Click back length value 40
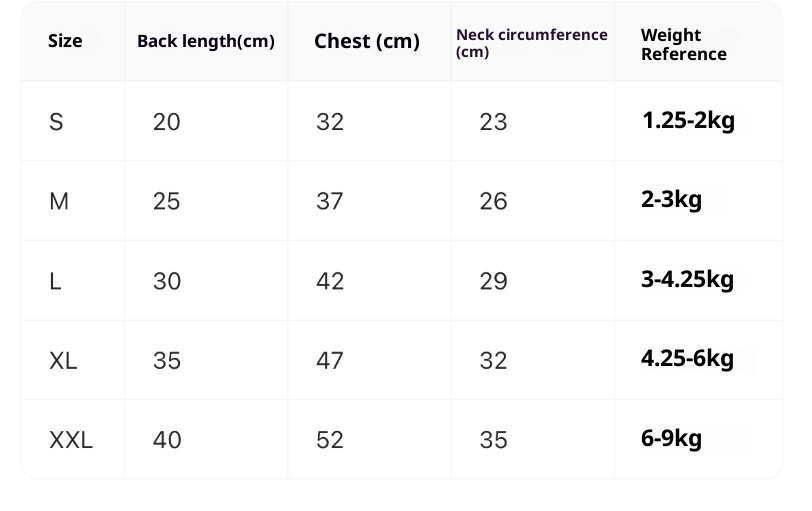The height and width of the screenshot is (511, 812). coord(167,439)
